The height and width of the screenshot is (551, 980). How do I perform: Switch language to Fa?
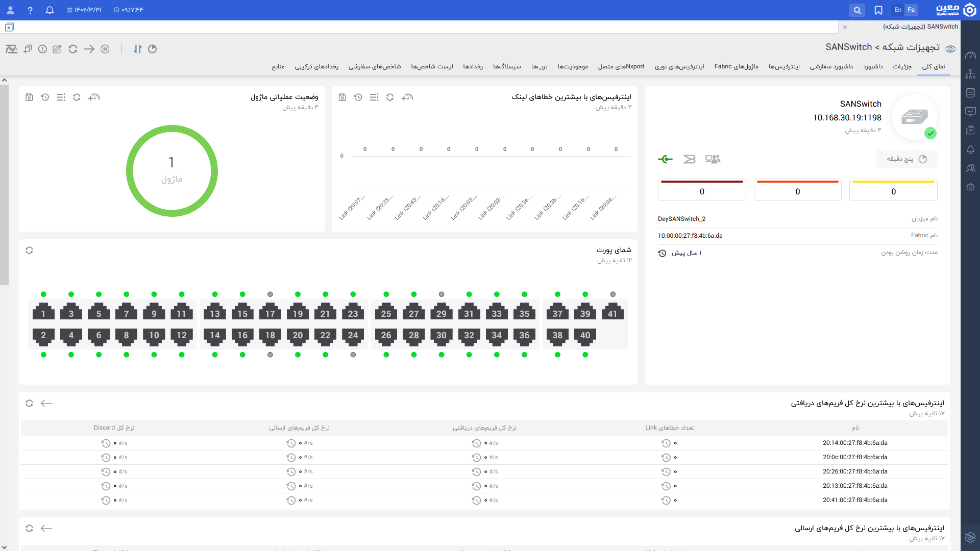click(x=911, y=10)
